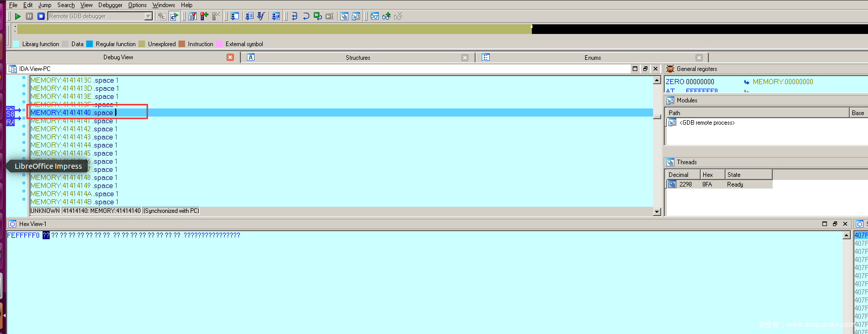Viewport: 868px width, 334px height.
Task: Open the watch list glasses icon
Action: click(x=375, y=16)
